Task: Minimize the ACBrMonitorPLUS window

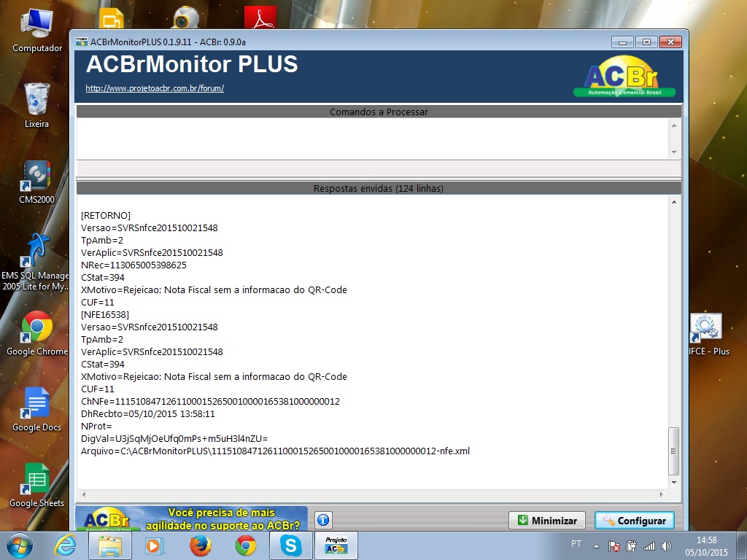Action: 622,42
